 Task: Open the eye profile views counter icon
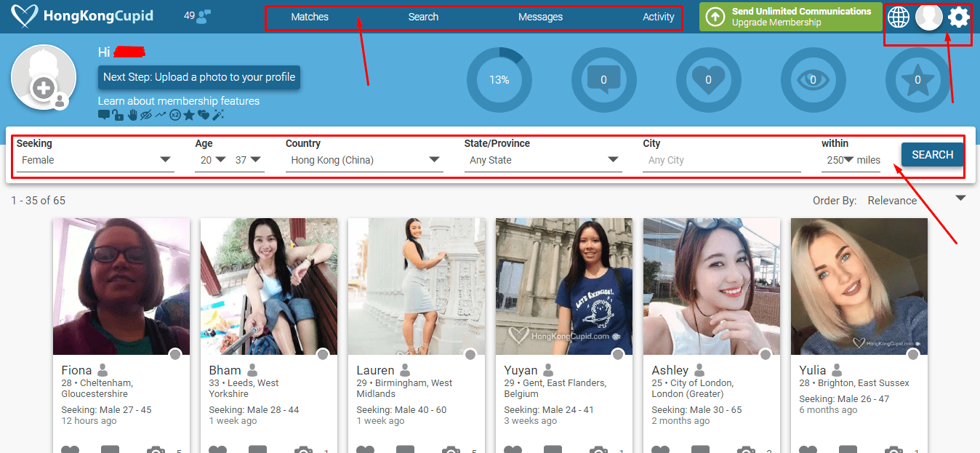pos(813,80)
